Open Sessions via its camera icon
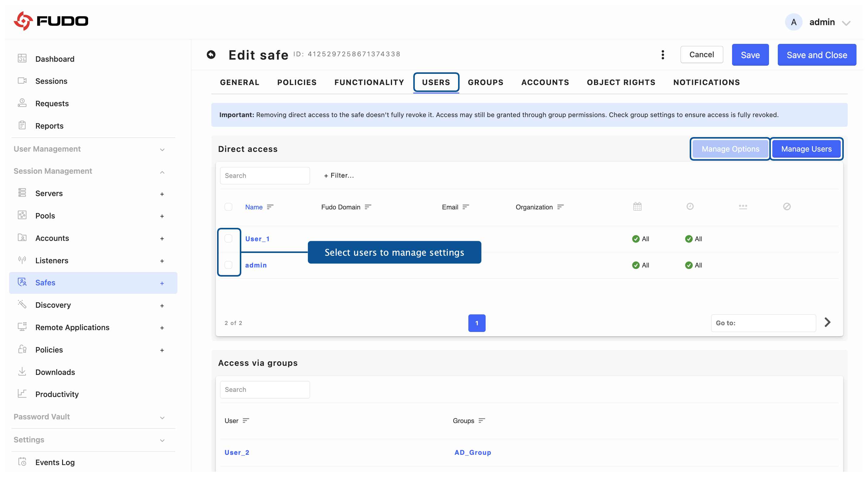Viewport: 868px width, 479px height. (x=22, y=81)
